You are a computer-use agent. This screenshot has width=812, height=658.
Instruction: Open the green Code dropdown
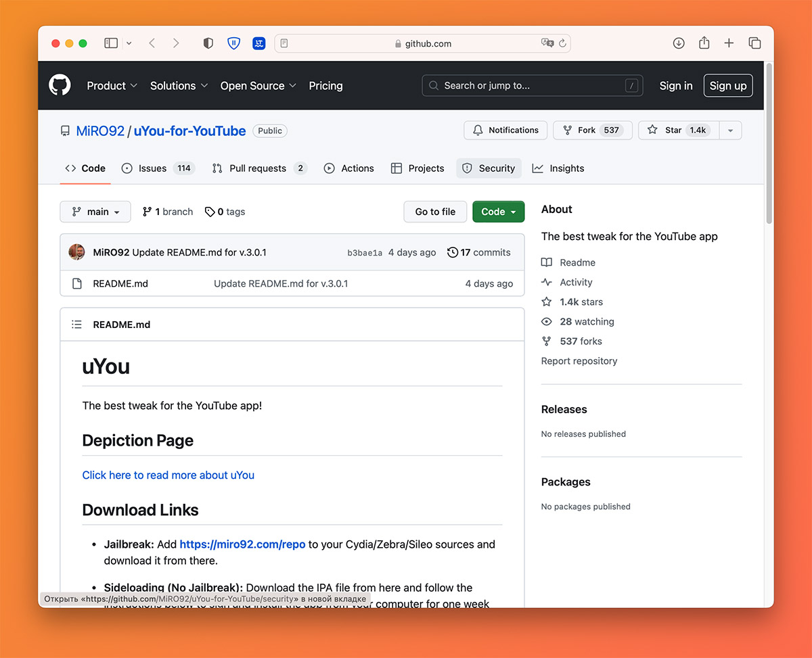coord(498,212)
